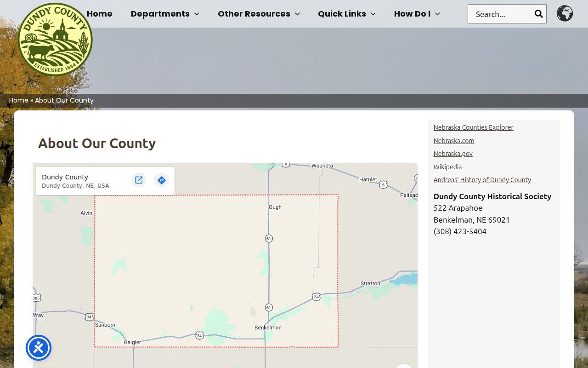Click the About Our County page heading
Screen dimensions: 588x368
[x=97, y=143]
